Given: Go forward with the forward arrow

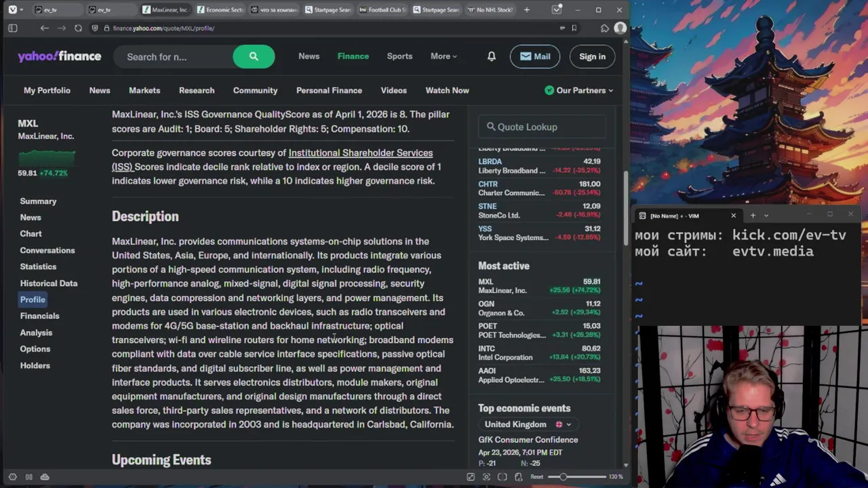Looking at the screenshot, I should tap(61, 28).
